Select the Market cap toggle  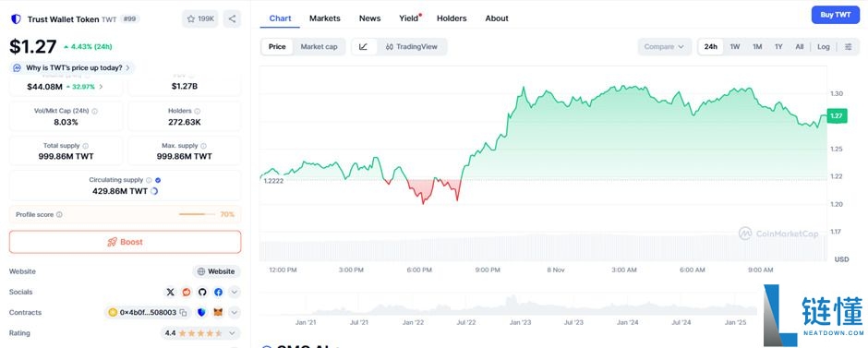(319, 47)
